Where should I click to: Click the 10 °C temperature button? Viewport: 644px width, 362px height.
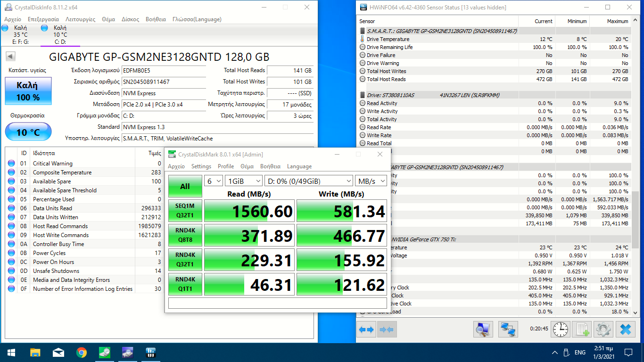28,132
